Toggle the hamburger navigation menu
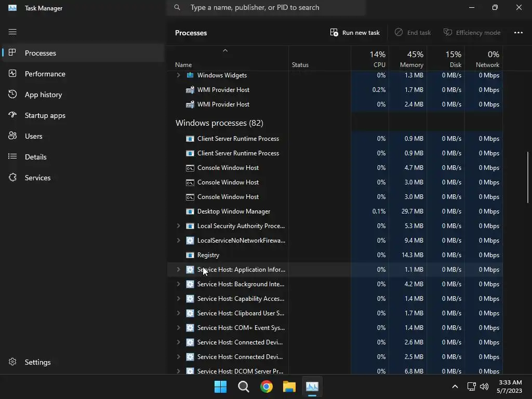 [x=12, y=32]
